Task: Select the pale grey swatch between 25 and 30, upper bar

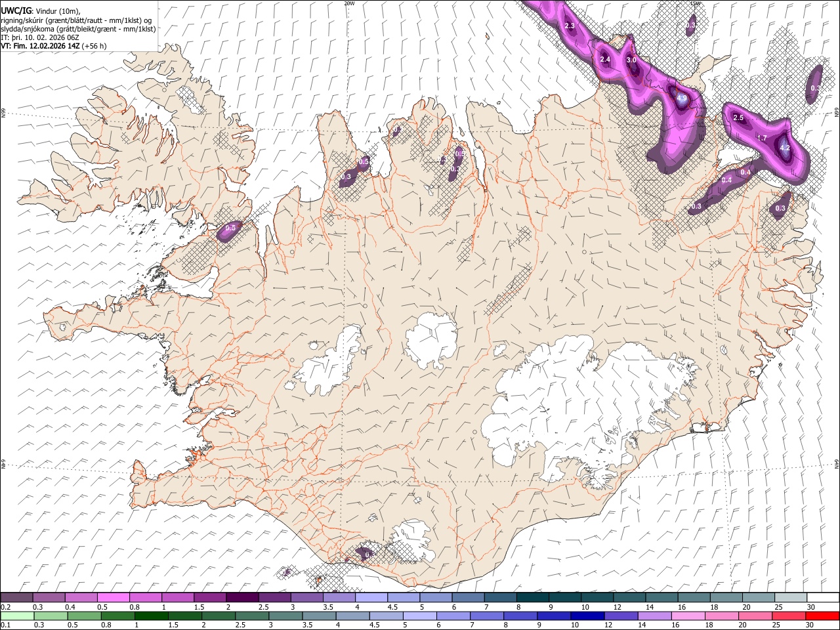Action: [x=790, y=598]
